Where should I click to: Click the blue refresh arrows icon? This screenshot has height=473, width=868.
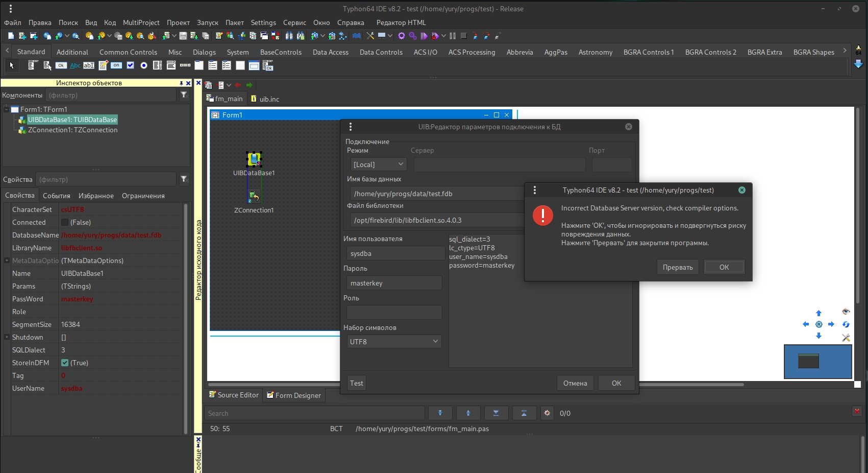(x=846, y=324)
